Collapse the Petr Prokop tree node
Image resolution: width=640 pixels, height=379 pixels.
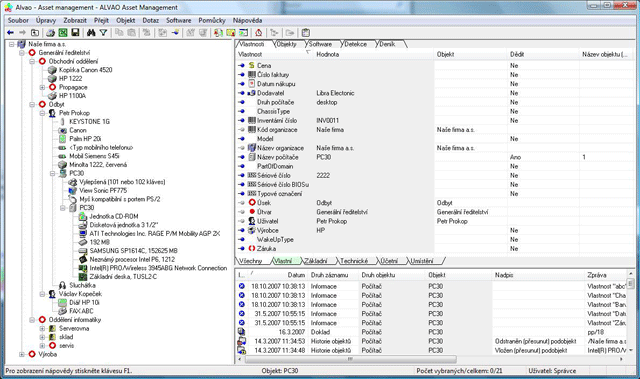[42, 113]
